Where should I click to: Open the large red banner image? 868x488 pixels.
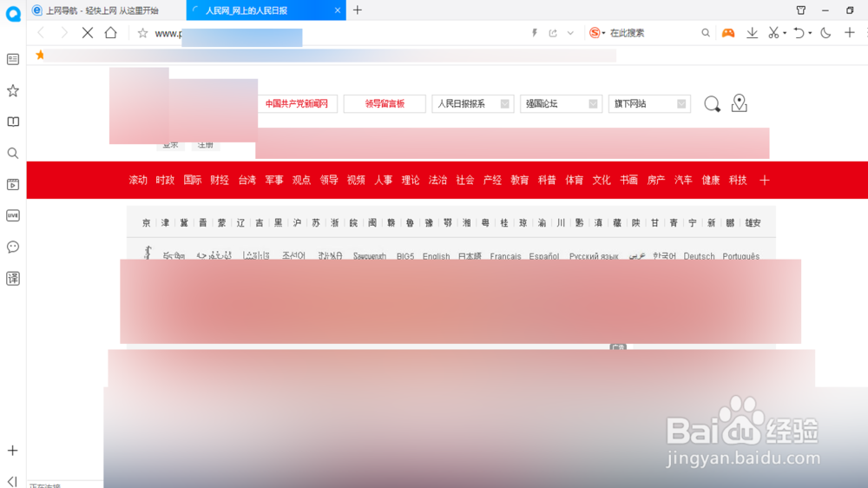(461, 301)
